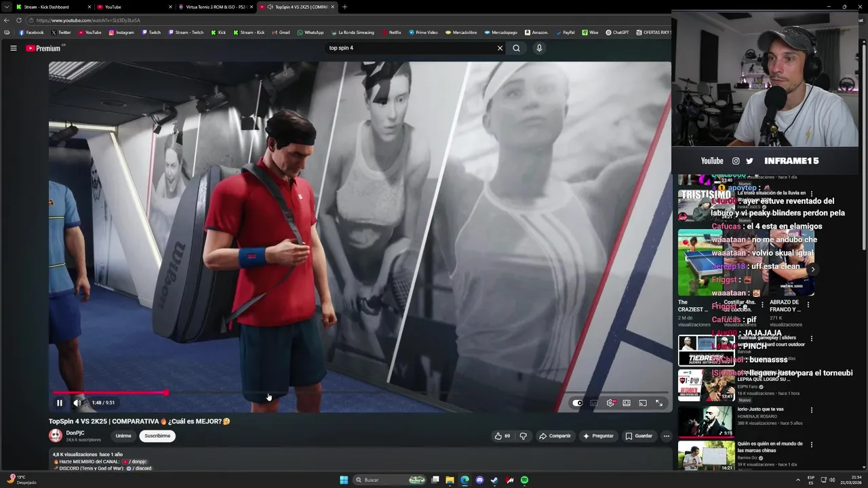868x488 pixels.
Task: Open more actions menu below the video
Action: [667, 436]
